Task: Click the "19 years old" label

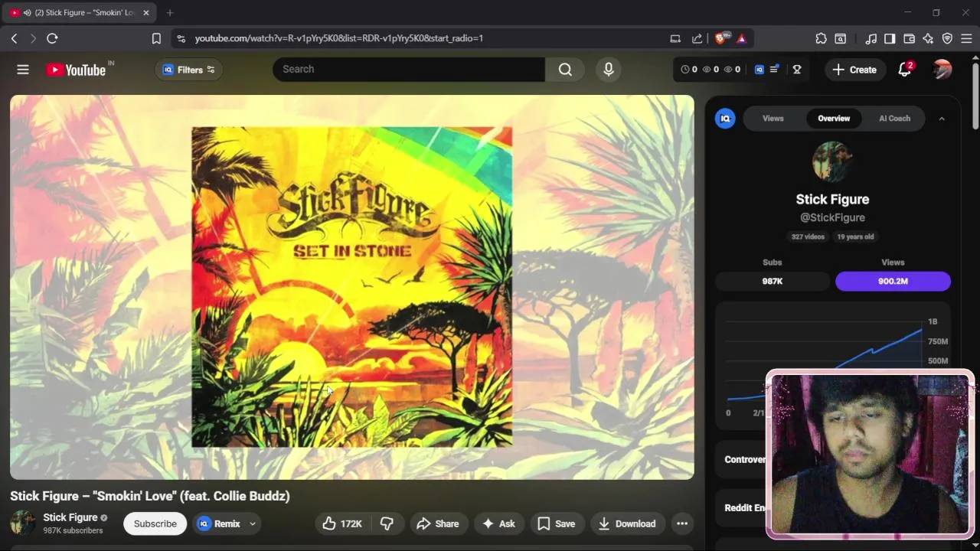Action: pos(855,236)
